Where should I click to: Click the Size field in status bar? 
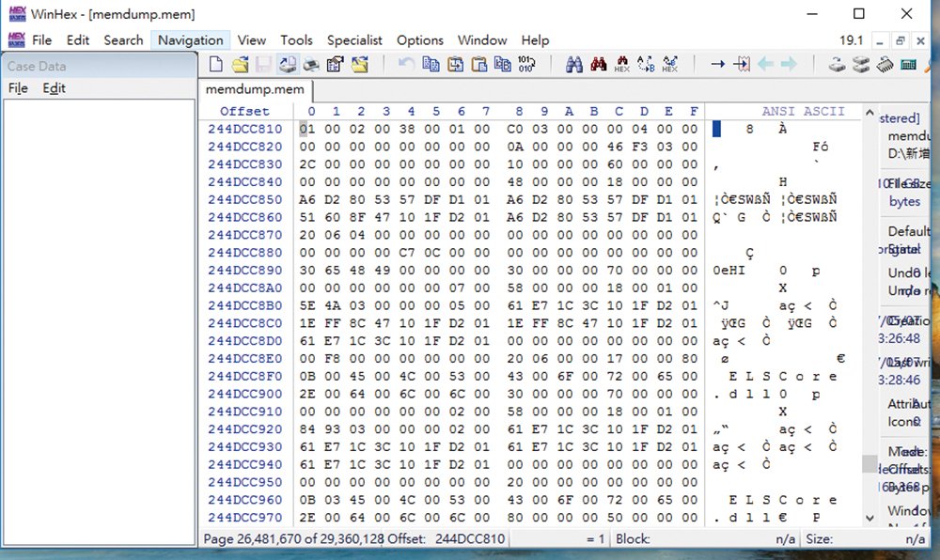coord(866,539)
